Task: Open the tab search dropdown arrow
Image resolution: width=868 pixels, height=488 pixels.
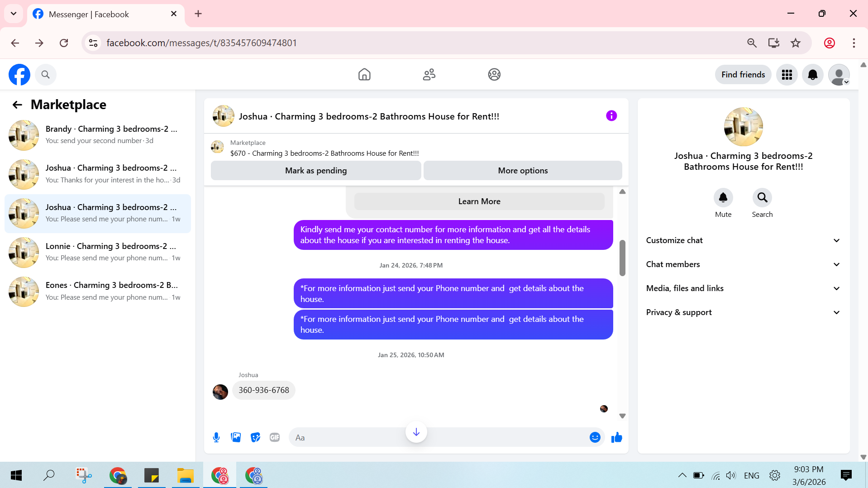Action: pyautogui.click(x=14, y=14)
